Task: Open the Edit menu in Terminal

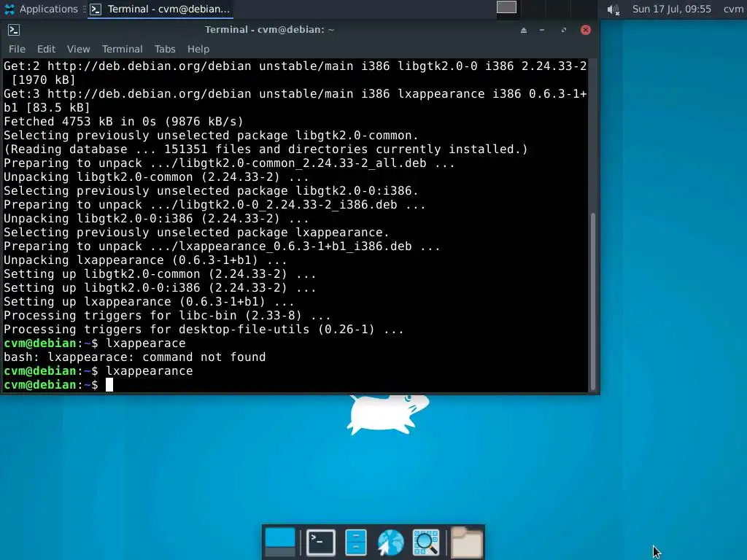Action: [46, 49]
